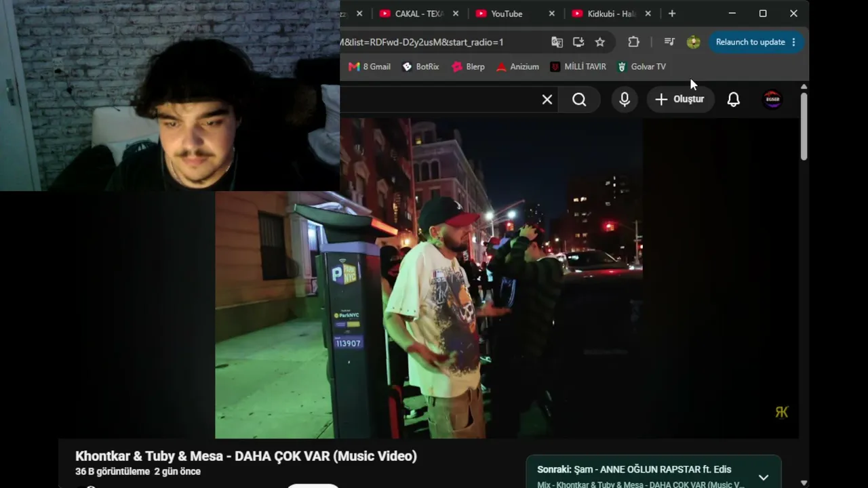Click 'Sonraki: Şam - ANNE OĞLUN RAPSTAR ft. Edis'
Viewport: 868px width, 488px height.
point(634,469)
